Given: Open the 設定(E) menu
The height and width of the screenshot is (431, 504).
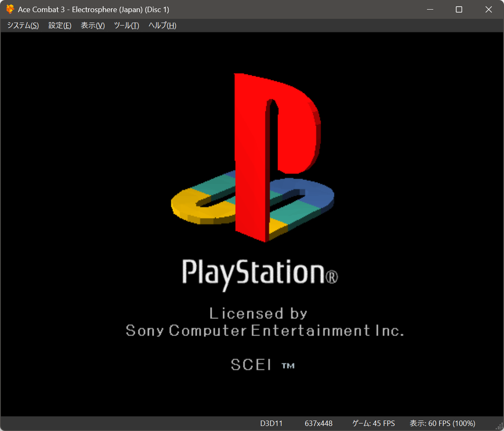Looking at the screenshot, I should point(60,26).
